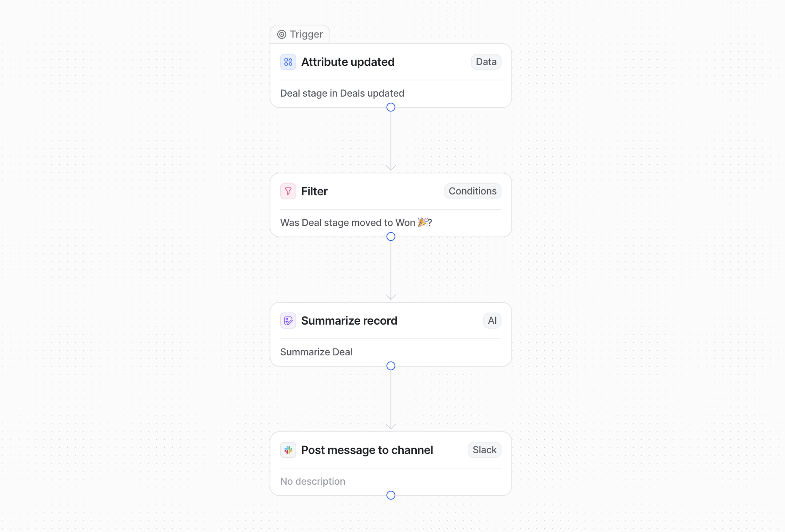The height and width of the screenshot is (532, 785).
Task: Click output connector below Filter block
Action: point(391,237)
